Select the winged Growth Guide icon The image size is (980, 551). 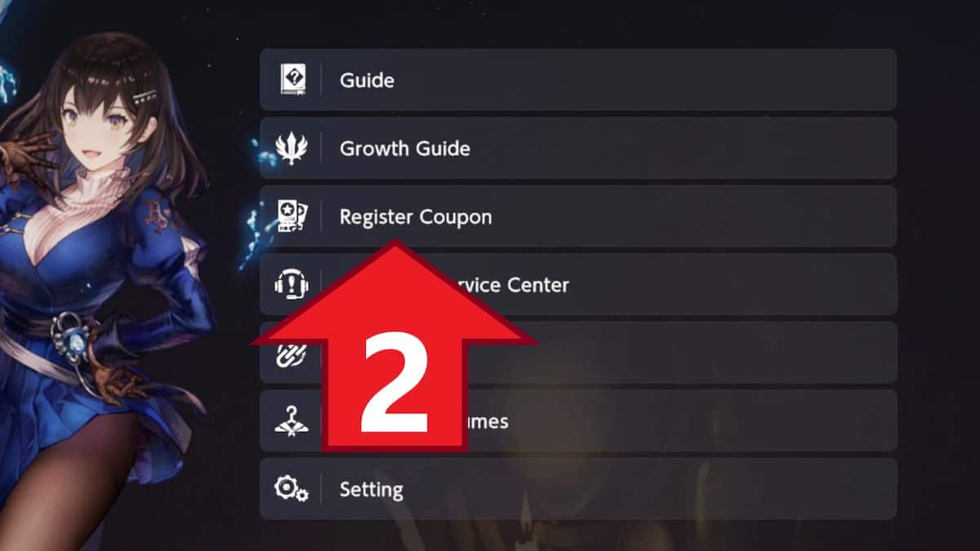(x=292, y=149)
